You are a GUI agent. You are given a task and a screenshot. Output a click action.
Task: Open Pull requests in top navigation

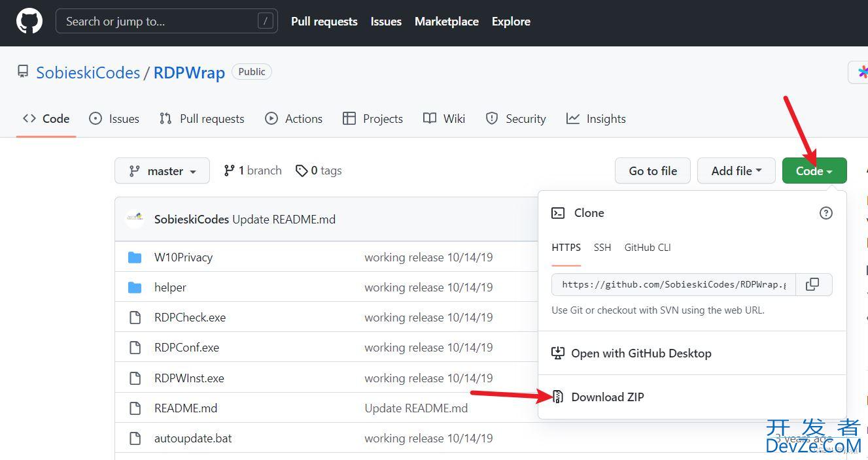(x=324, y=22)
